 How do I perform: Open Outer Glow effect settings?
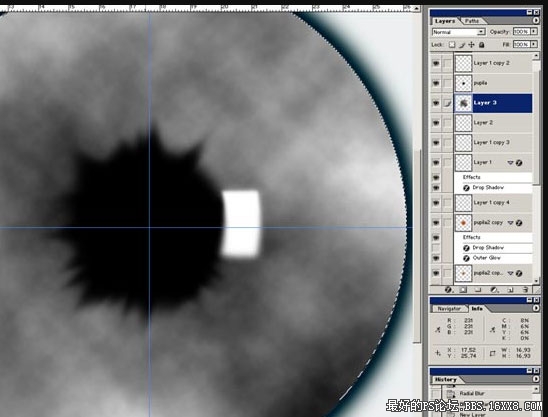click(487, 258)
